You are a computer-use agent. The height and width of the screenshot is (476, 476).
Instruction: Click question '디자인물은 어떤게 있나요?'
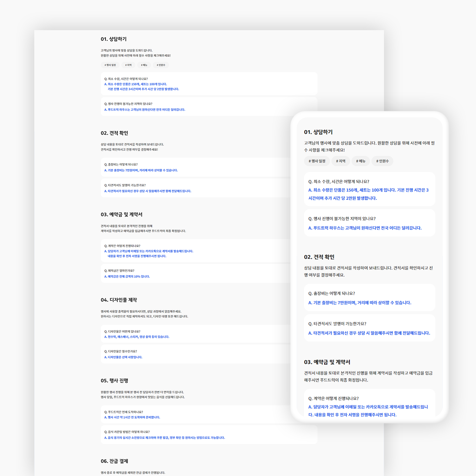tap(122, 331)
